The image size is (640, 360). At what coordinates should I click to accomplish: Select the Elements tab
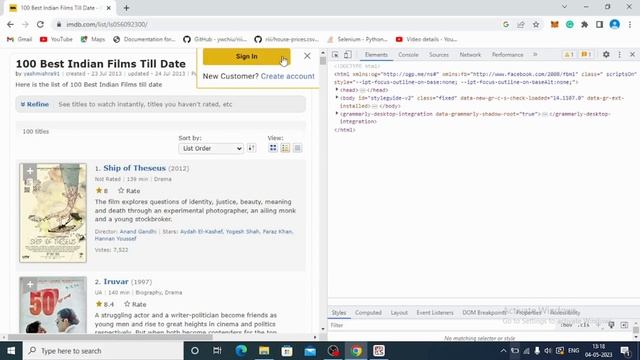coord(376,55)
